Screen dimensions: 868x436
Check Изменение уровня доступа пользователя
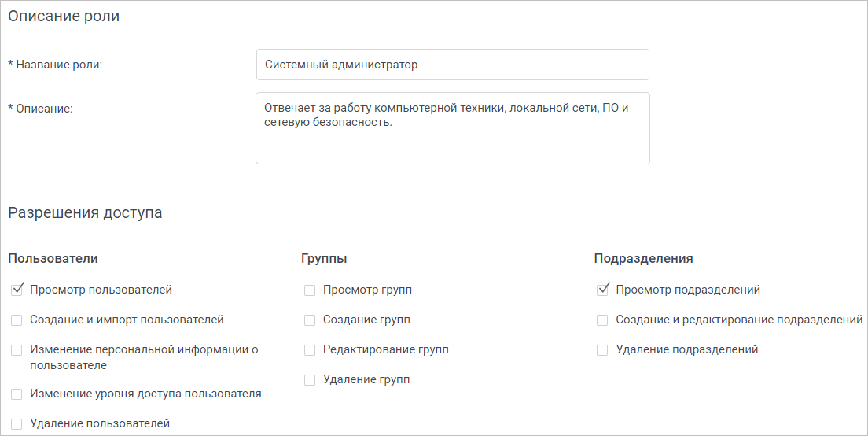[17, 394]
